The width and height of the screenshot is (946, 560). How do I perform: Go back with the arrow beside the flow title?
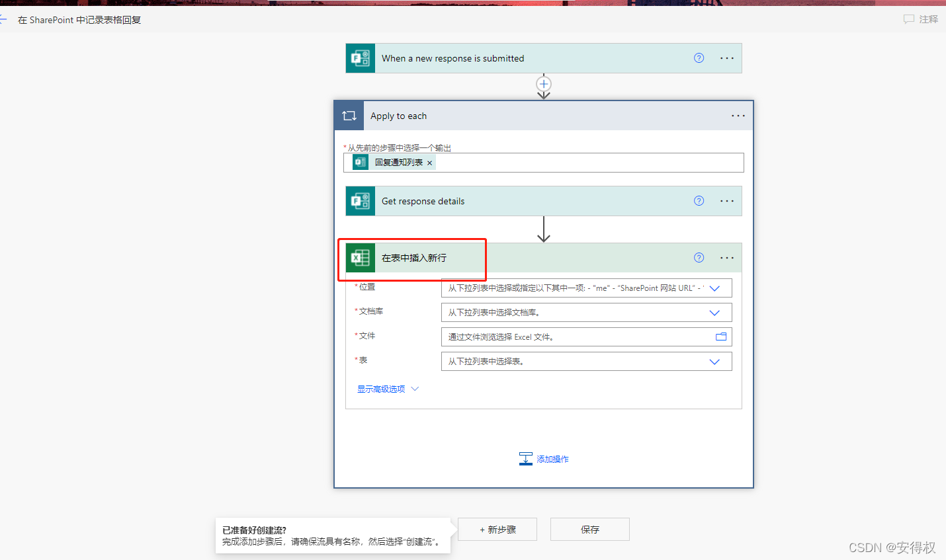(3, 20)
